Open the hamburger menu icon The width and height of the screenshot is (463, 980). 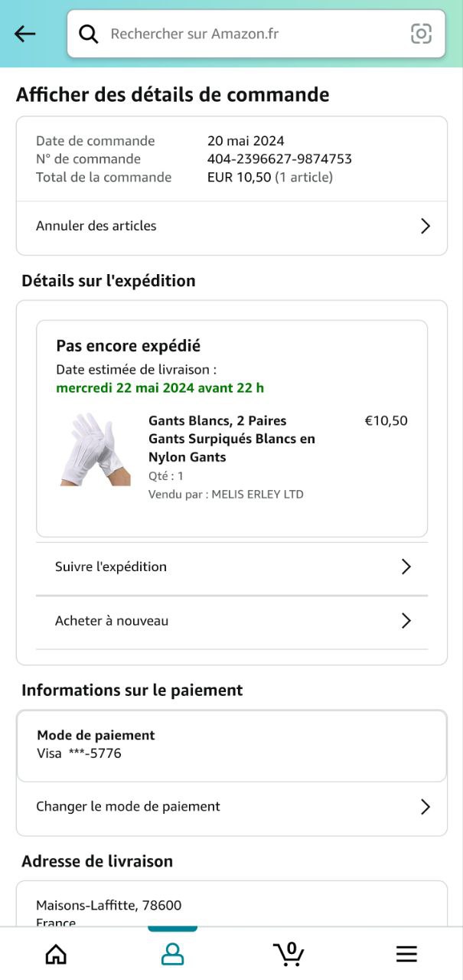[406, 954]
